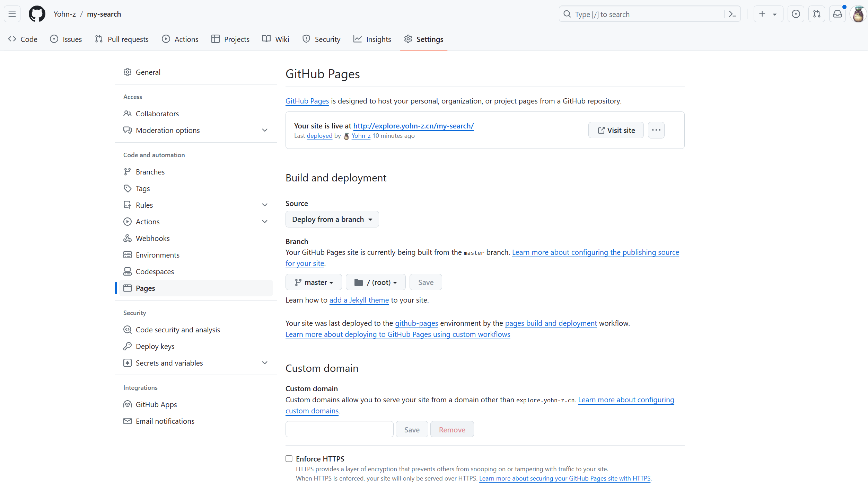Click the Yohn-z owner breadcrumb

tap(64, 14)
